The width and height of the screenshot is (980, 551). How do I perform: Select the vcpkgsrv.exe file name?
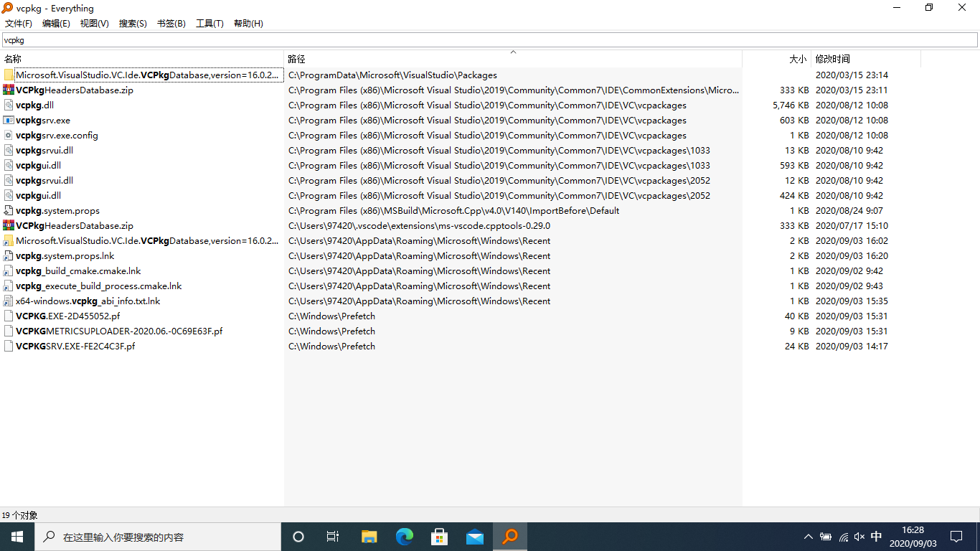43,120
